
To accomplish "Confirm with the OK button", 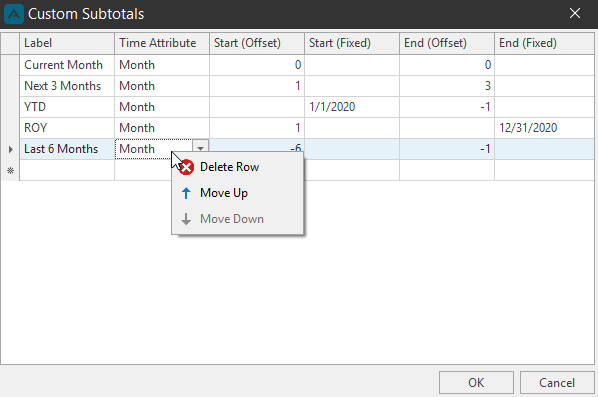I will click(x=476, y=383).
